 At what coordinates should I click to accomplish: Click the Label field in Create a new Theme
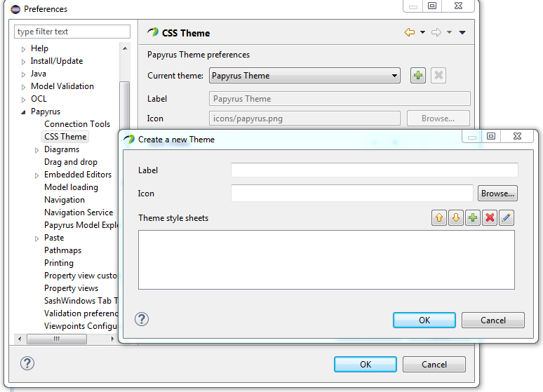coord(375,170)
